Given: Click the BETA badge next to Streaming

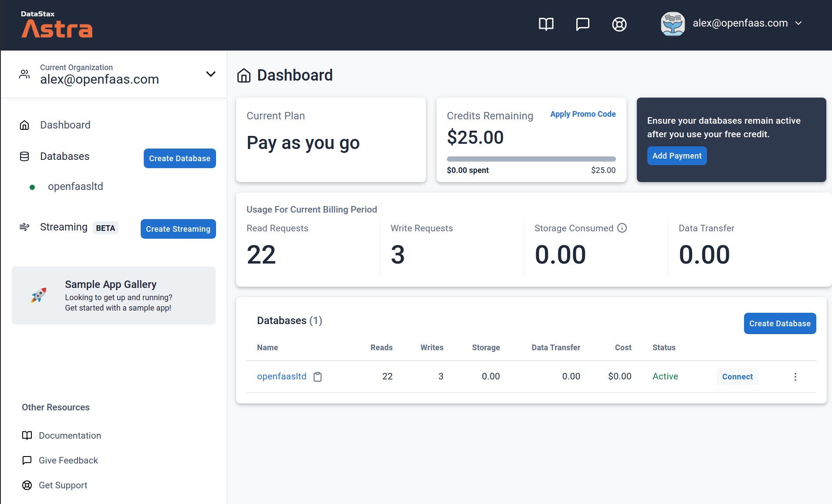Looking at the screenshot, I should [105, 228].
